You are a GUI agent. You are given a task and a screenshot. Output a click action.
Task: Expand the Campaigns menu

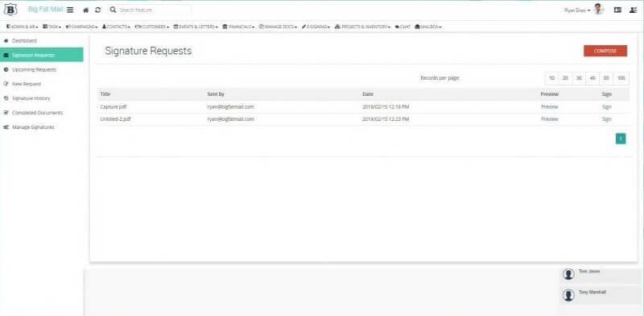point(82,27)
